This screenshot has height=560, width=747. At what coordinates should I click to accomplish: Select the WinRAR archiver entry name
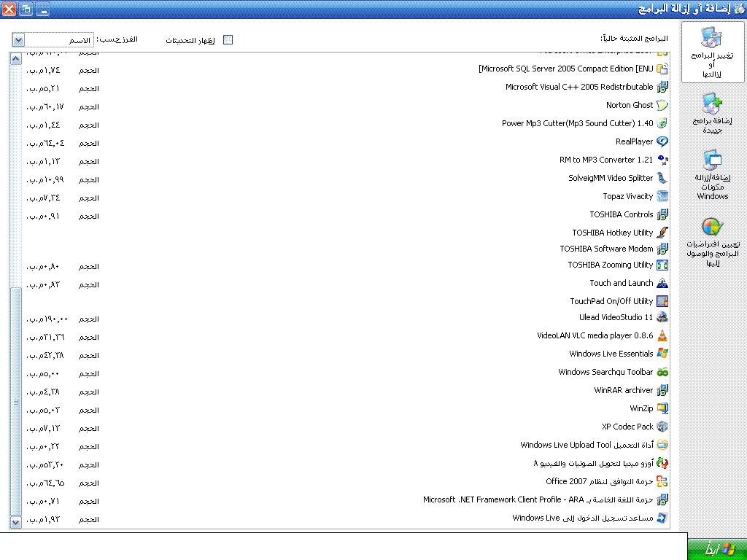pos(624,391)
